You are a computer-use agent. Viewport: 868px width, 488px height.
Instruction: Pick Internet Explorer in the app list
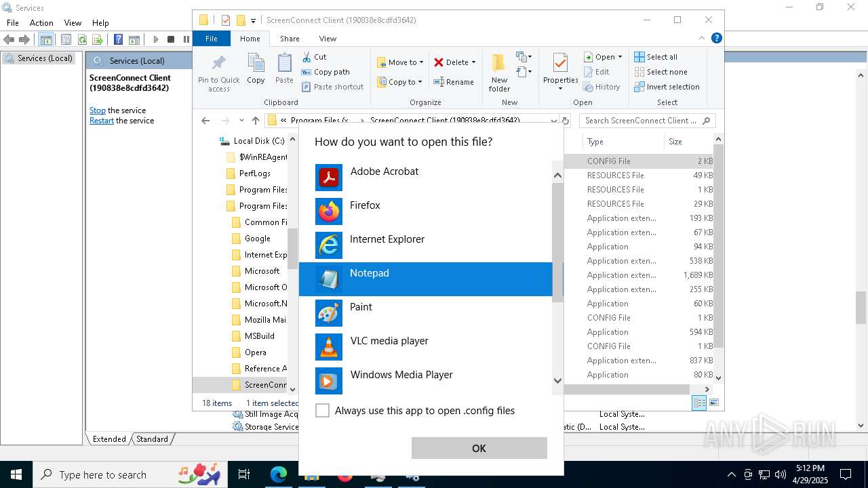[426, 245]
